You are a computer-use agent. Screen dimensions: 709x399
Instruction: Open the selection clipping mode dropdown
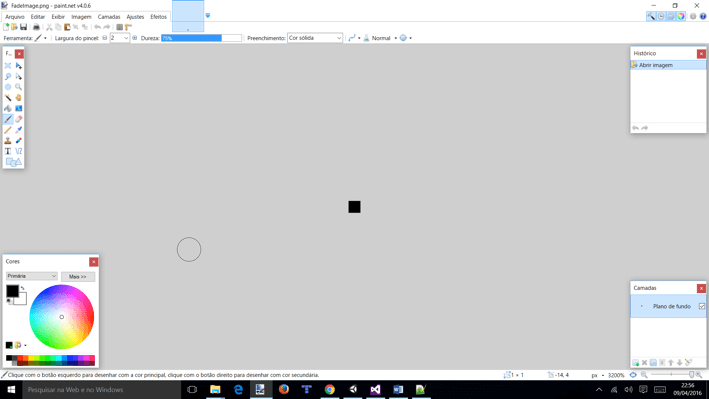click(x=406, y=38)
